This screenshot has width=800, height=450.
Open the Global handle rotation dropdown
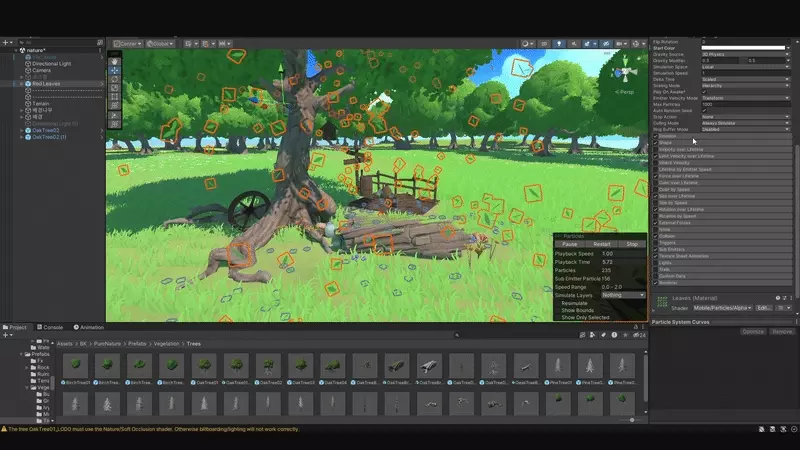(160, 44)
